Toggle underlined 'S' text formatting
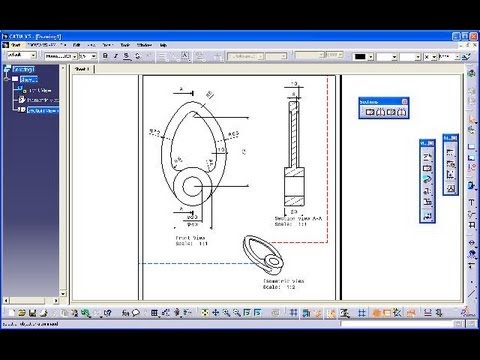The height and width of the screenshot is (360, 480). [x=126, y=56]
